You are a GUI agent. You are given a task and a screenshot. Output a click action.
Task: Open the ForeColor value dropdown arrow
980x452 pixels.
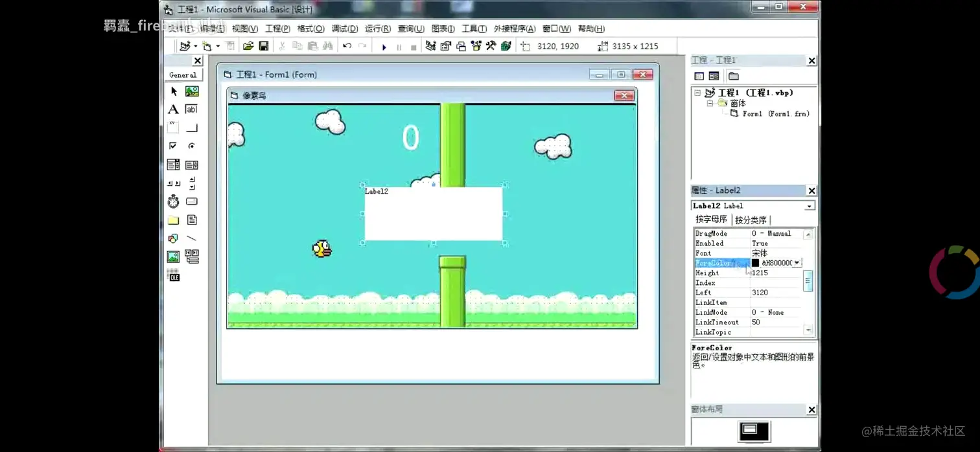tap(797, 263)
